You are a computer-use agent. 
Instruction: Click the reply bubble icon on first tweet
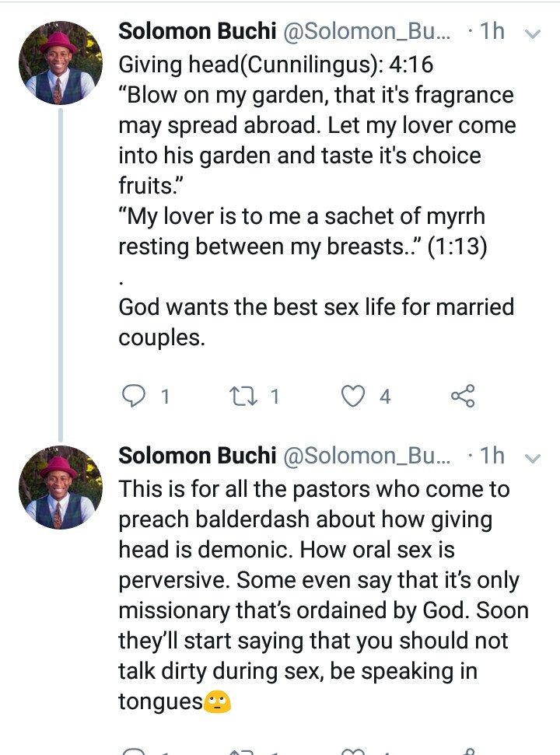click(135, 397)
